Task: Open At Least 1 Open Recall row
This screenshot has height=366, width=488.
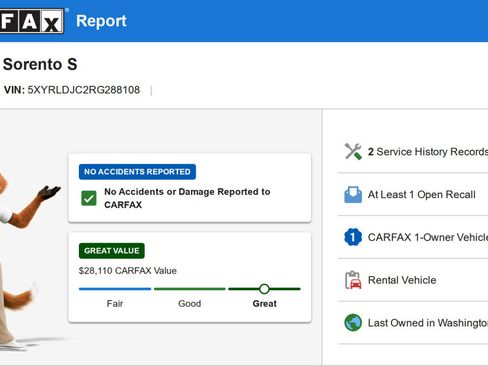Action: point(413,194)
